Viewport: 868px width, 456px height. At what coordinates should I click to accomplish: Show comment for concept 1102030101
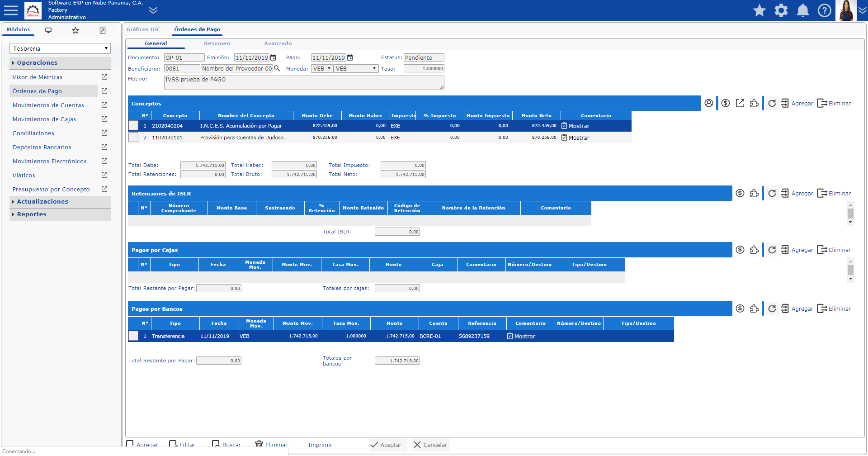coord(576,138)
